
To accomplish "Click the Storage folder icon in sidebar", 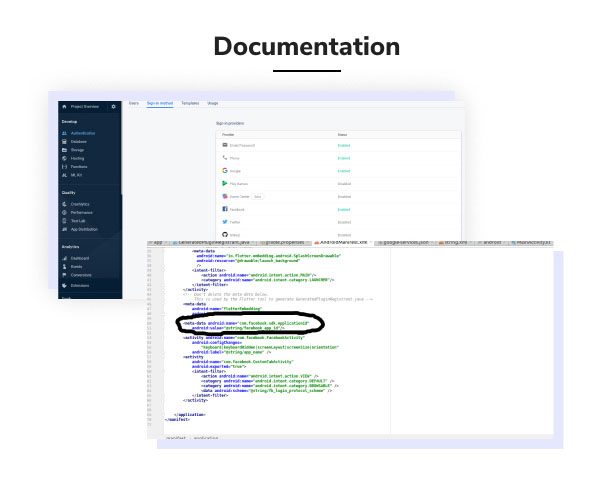I will coord(64,150).
